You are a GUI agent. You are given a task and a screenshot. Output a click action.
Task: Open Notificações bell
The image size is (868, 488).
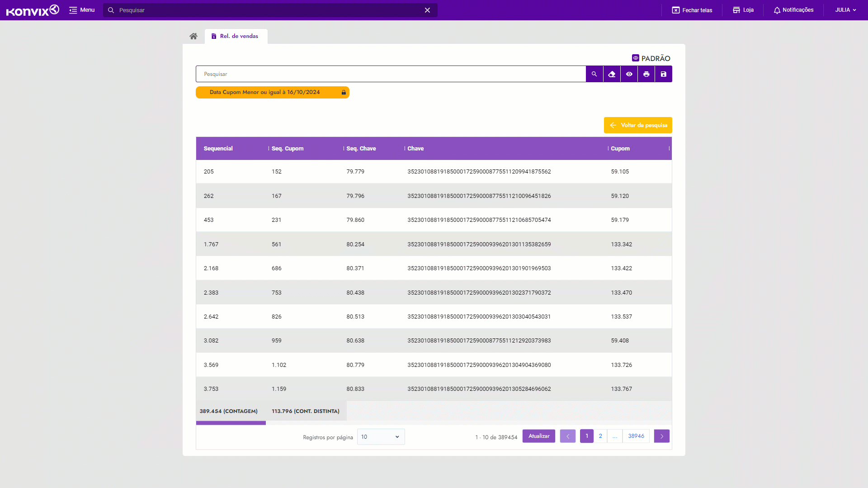pos(793,10)
